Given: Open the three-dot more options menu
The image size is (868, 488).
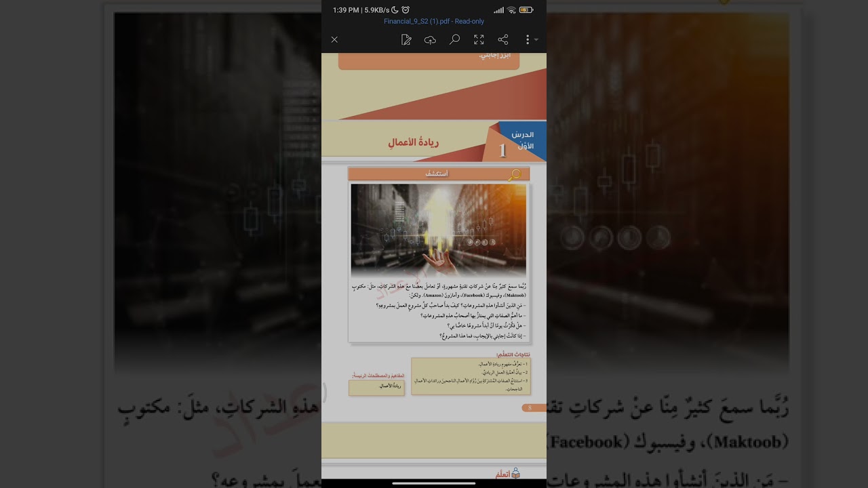Looking at the screenshot, I should click(x=528, y=40).
